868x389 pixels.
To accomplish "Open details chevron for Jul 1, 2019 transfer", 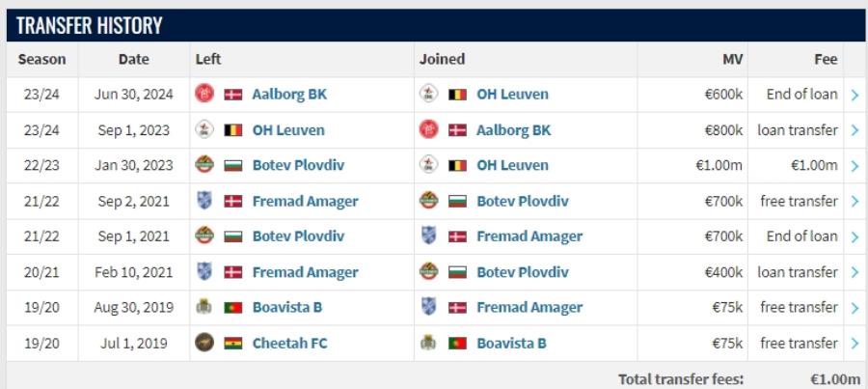I will [854, 344].
